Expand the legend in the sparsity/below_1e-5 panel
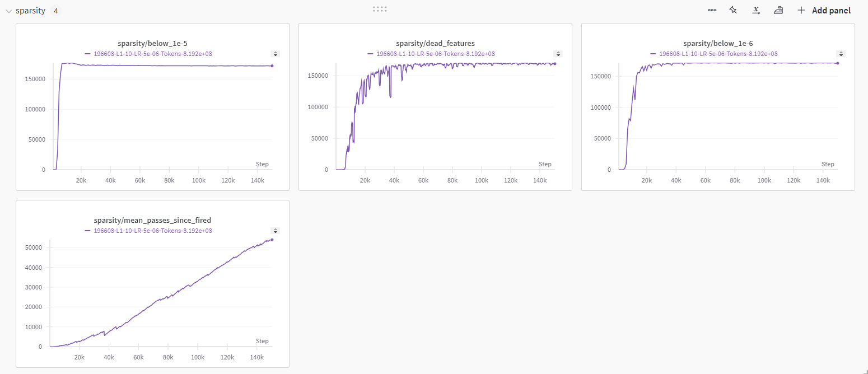This screenshot has width=868, height=374. tap(275, 54)
